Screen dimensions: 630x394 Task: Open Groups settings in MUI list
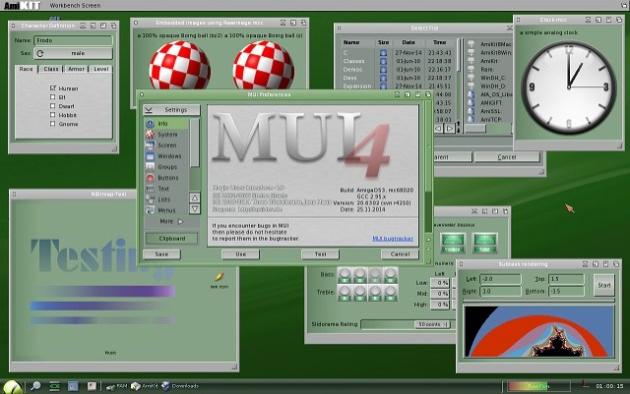pyautogui.click(x=166, y=167)
